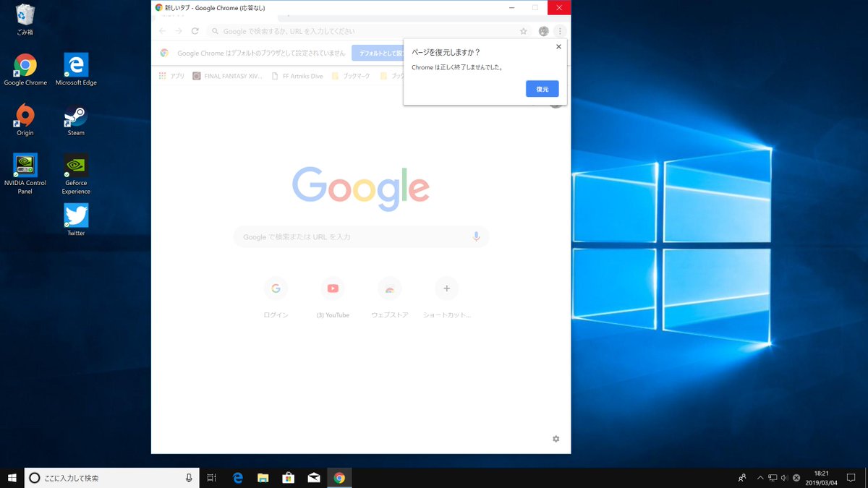Open the FINAL FANTASY XIV bookmark
Viewport: 868px width, 488px height.
[x=227, y=76]
